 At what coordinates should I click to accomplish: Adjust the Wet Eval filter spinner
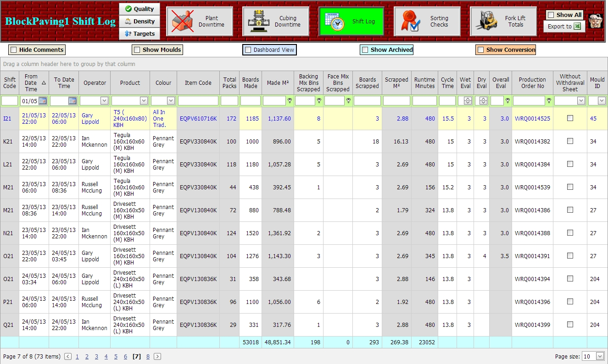(x=468, y=100)
